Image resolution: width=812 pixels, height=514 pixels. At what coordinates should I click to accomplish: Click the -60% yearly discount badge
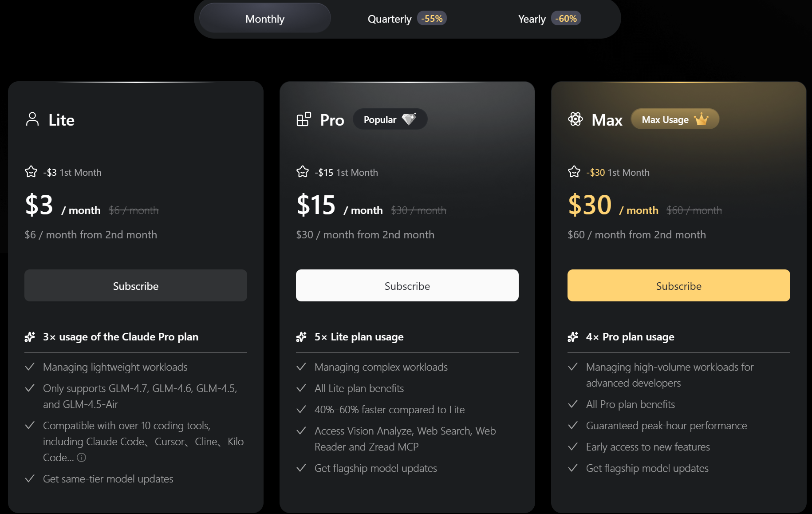(566, 19)
